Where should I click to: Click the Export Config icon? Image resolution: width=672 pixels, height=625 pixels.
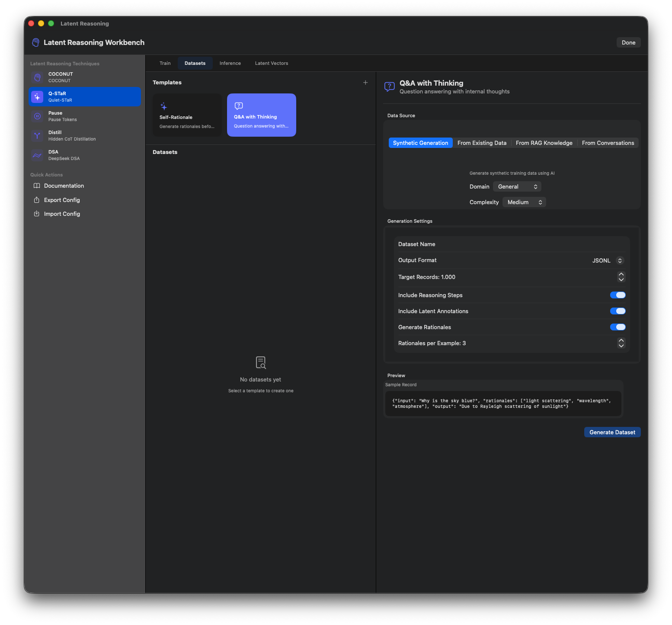[x=37, y=200]
